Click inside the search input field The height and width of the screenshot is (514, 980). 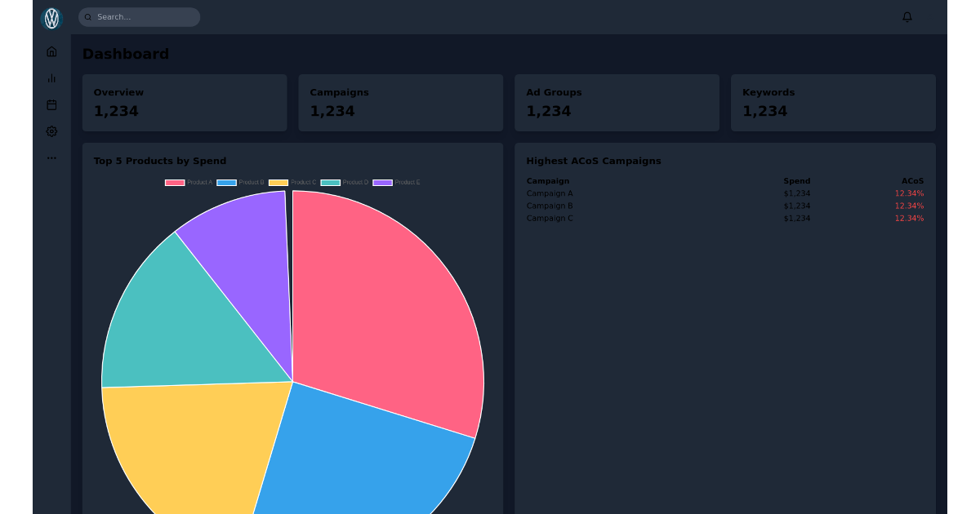pos(147,16)
